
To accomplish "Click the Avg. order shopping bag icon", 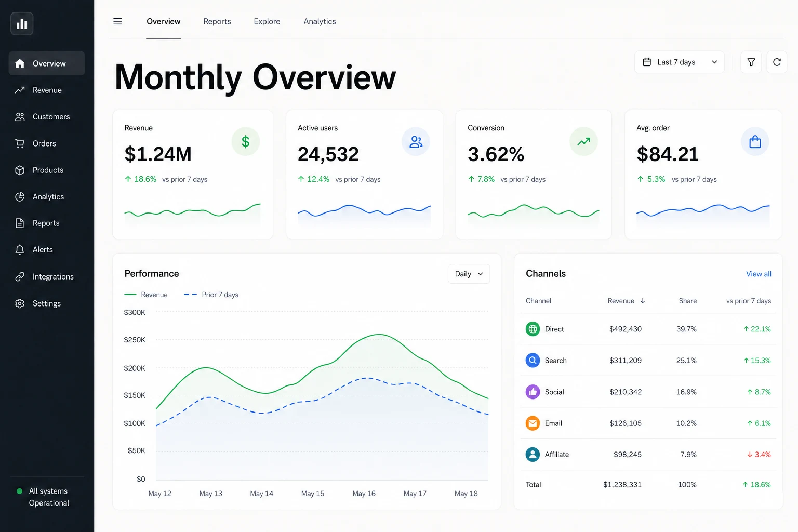I will (755, 141).
